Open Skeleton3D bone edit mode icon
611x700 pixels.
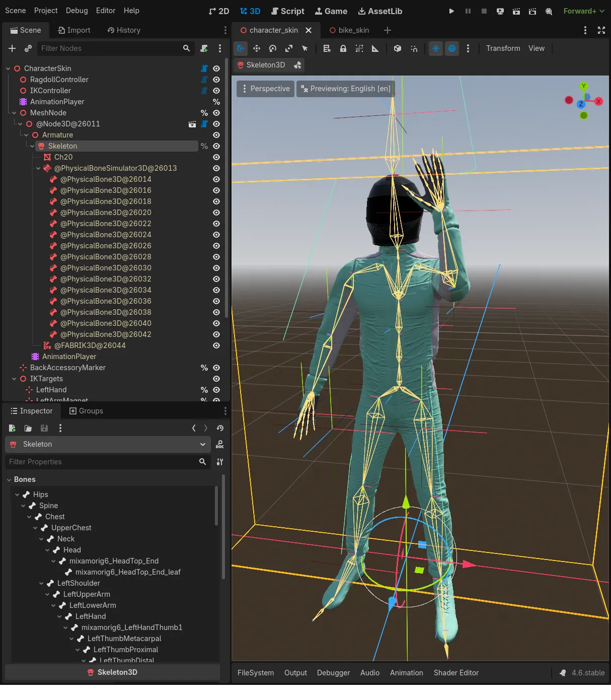point(297,65)
